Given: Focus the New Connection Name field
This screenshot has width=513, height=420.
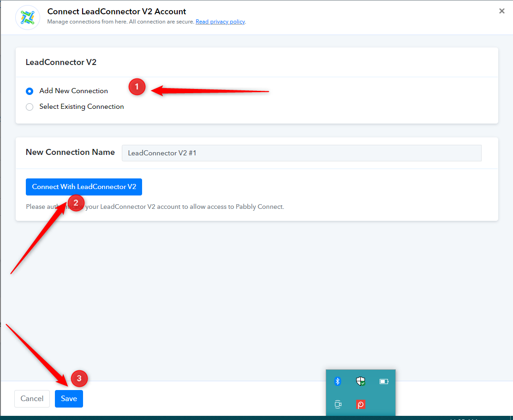Looking at the screenshot, I should pos(301,153).
